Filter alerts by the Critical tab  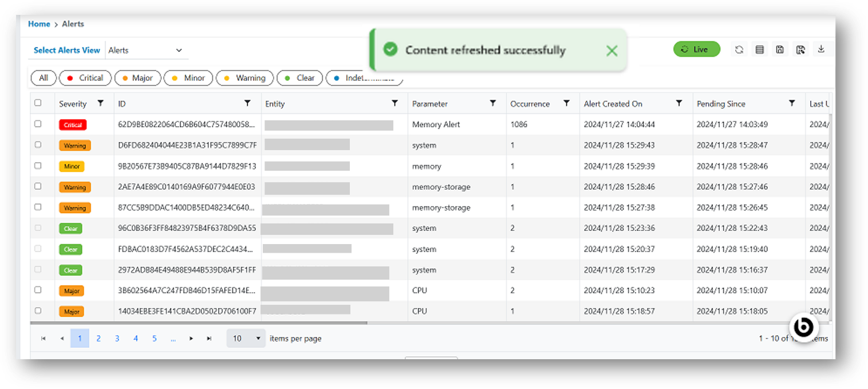(85, 78)
